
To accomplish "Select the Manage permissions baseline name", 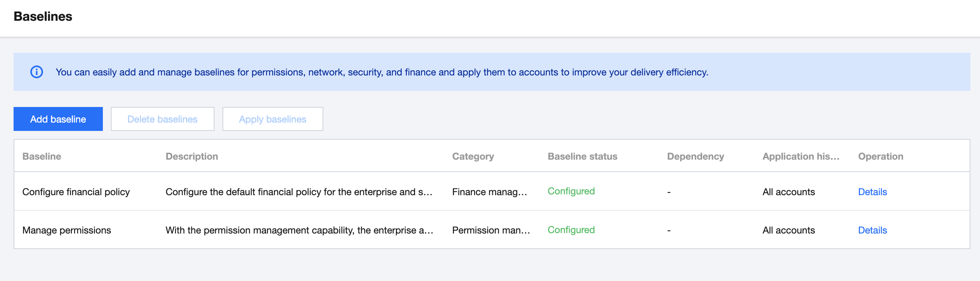I will 67,230.
